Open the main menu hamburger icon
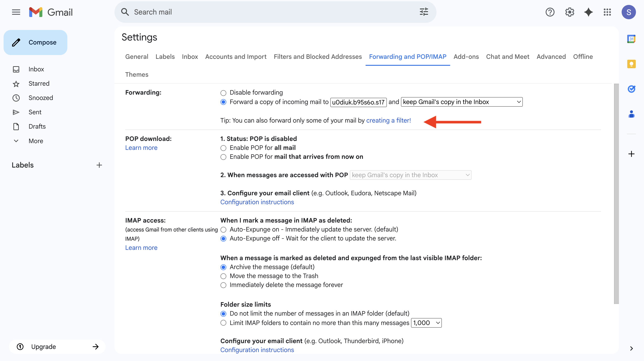The height and width of the screenshot is (361, 644). tap(16, 12)
